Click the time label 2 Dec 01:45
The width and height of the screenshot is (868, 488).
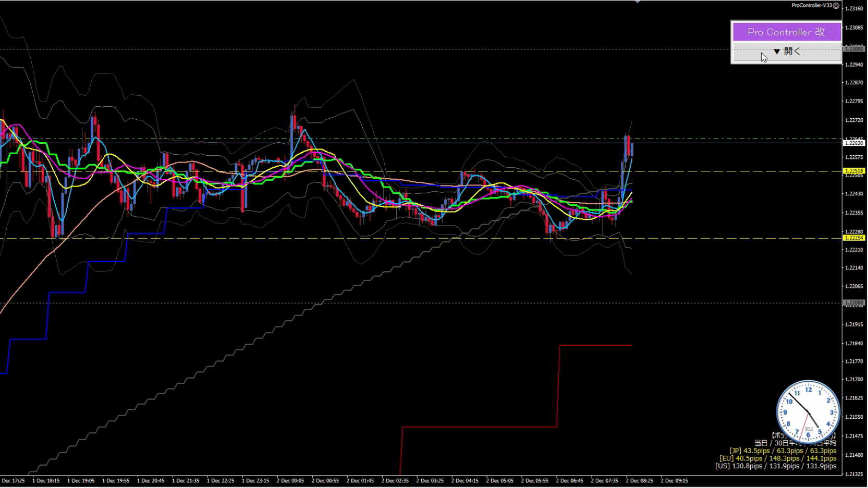point(360,481)
